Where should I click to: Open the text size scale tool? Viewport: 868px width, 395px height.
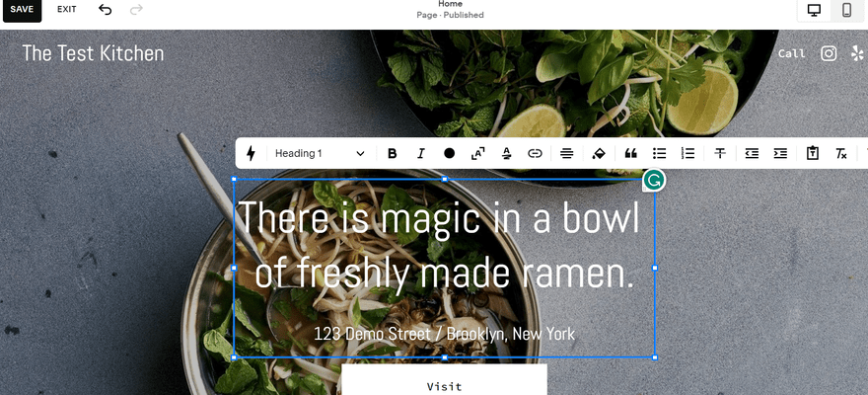pyautogui.click(x=477, y=153)
